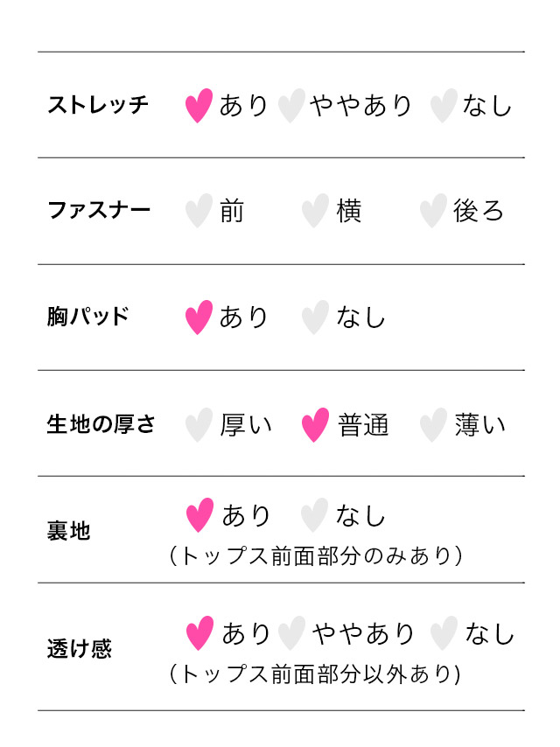Click the pink heart beside ストレッチ あり

[x=199, y=106]
